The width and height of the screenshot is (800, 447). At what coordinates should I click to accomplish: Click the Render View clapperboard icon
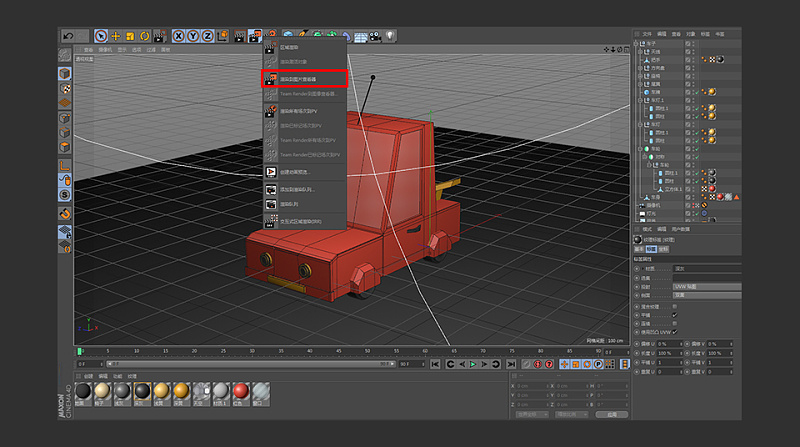[240, 36]
